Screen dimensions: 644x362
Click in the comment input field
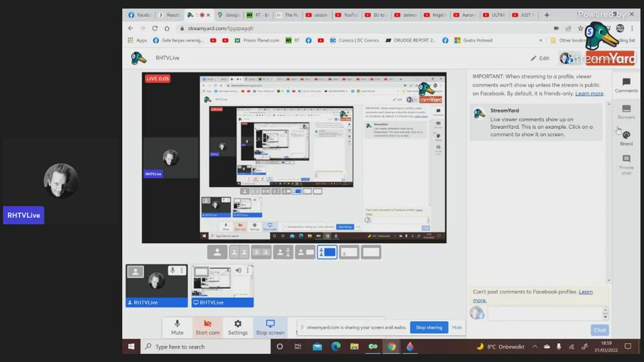pyautogui.click(x=543, y=313)
